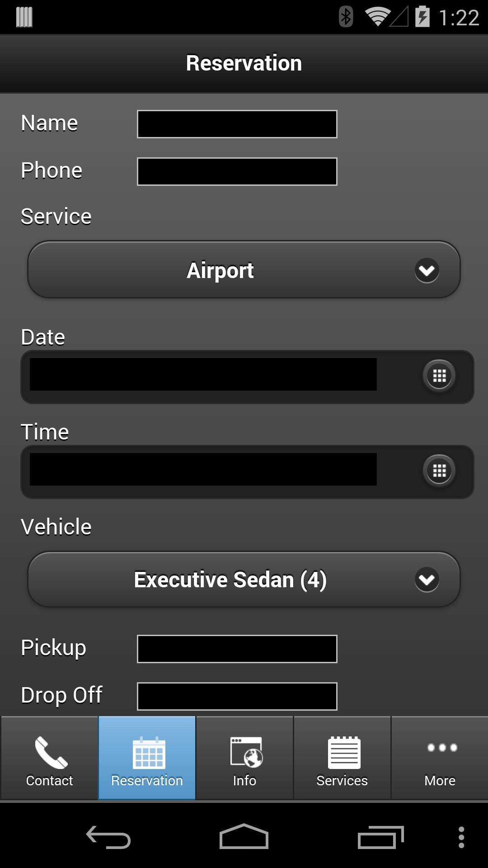This screenshot has width=488, height=868.
Task: Open the Contact tab phone icon
Action: 50,752
